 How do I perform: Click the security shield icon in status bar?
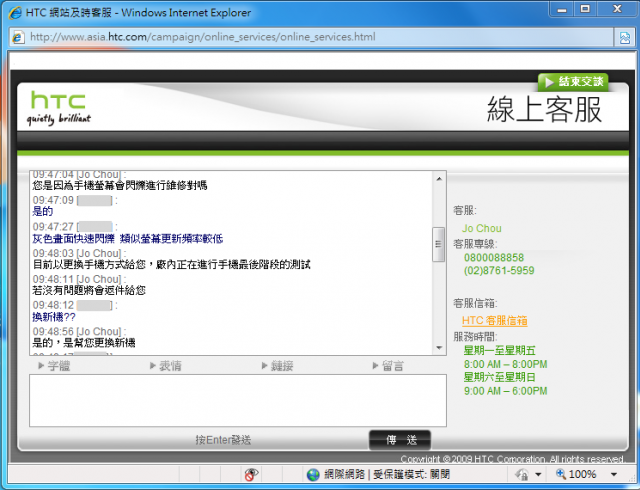pos(522,474)
